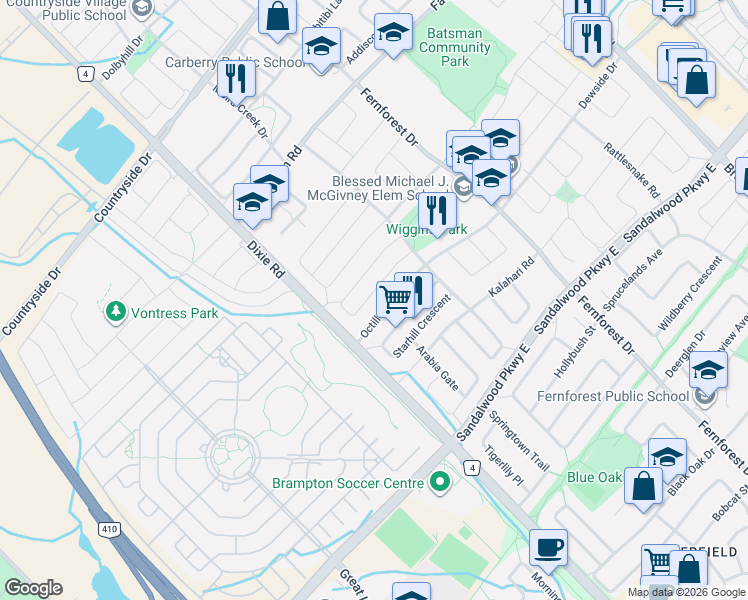Screen dimensions: 748x600
Task: Click the Black Oak Dr street label
Action: pos(691,472)
